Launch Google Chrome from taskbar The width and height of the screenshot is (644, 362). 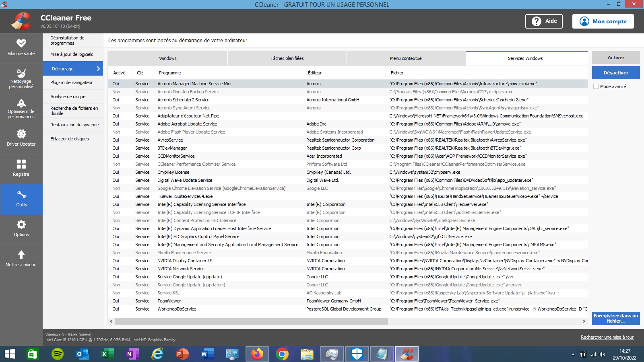click(x=282, y=354)
